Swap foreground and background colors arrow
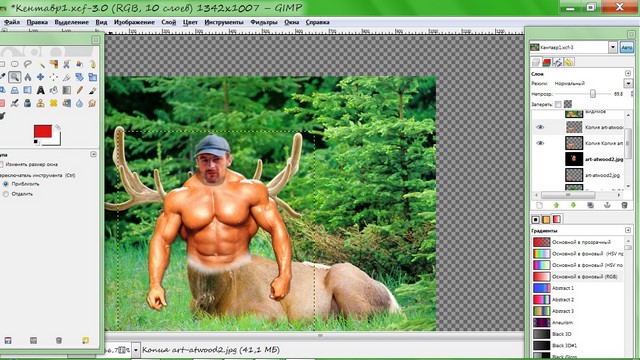The image size is (640, 360). point(58,127)
